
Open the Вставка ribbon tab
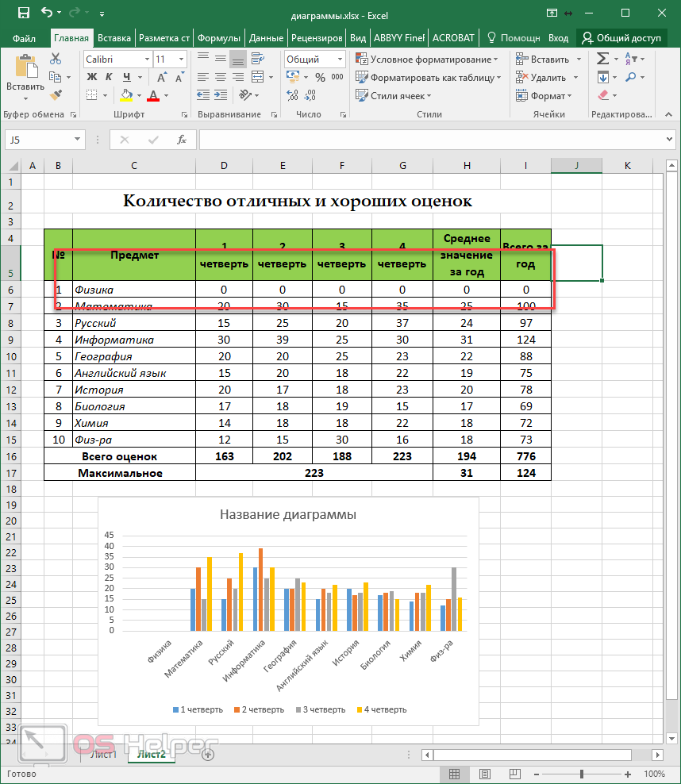(114, 37)
